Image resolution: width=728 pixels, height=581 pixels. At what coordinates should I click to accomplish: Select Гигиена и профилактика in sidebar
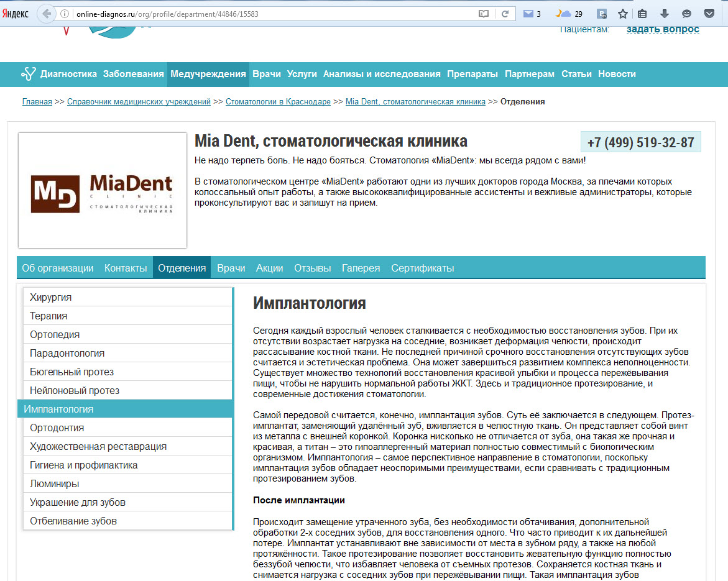tap(127, 465)
